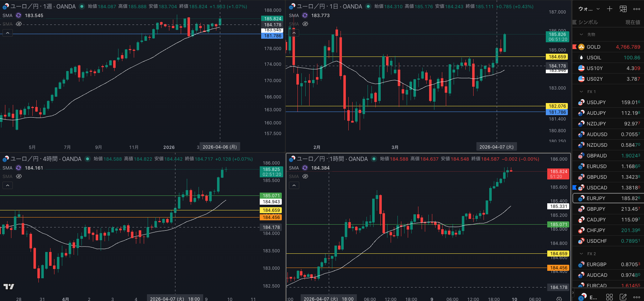Click the note edit pencil icon
Image resolution: width=644 pixels, height=301 pixels.
623,297
